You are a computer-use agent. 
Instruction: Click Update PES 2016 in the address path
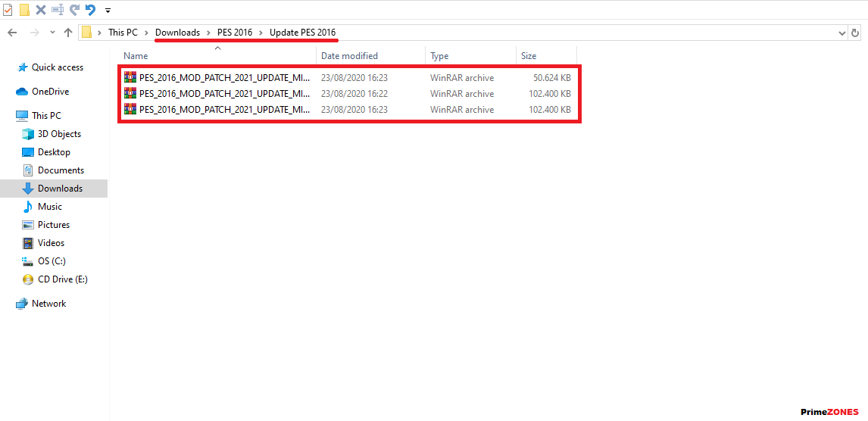click(x=303, y=33)
